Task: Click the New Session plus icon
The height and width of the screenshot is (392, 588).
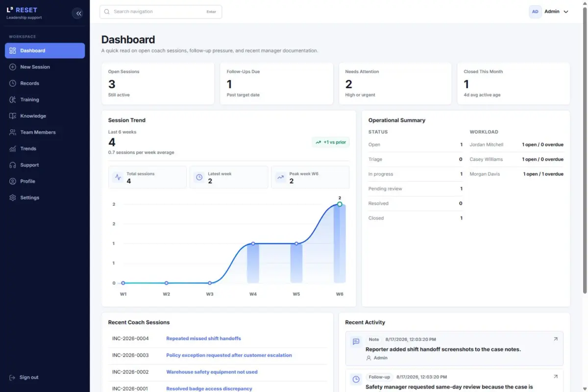Action: click(13, 67)
